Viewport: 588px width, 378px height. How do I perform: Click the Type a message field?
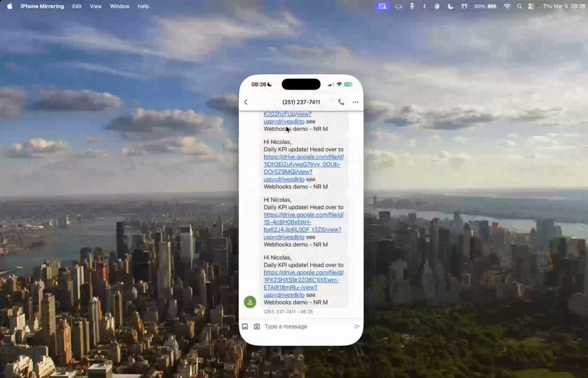[x=305, y=327]
